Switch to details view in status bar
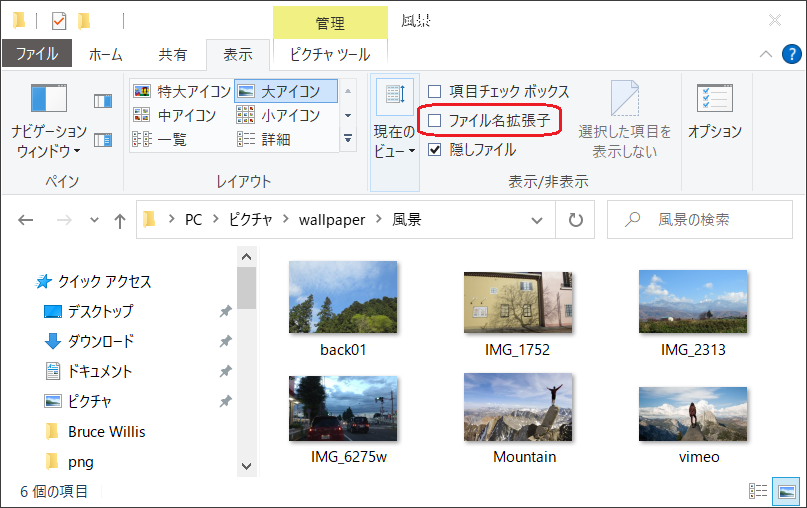807x508 pixels. (759, 491)
